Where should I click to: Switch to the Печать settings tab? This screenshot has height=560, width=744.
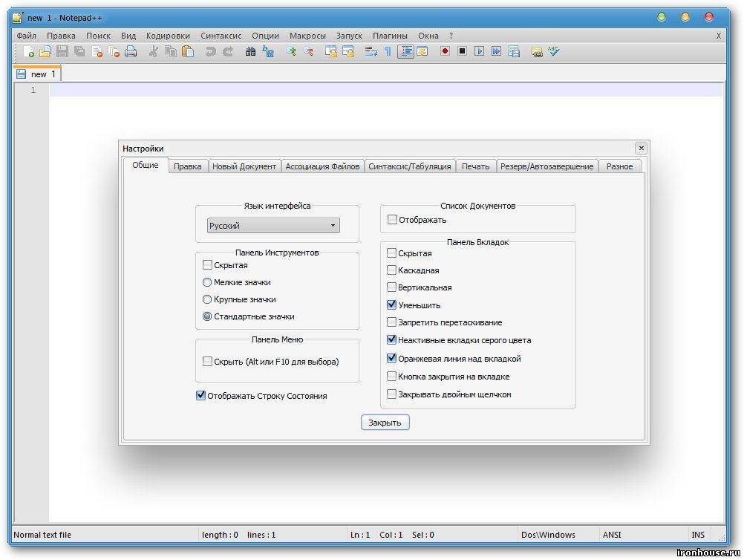(x=475, y=166)
